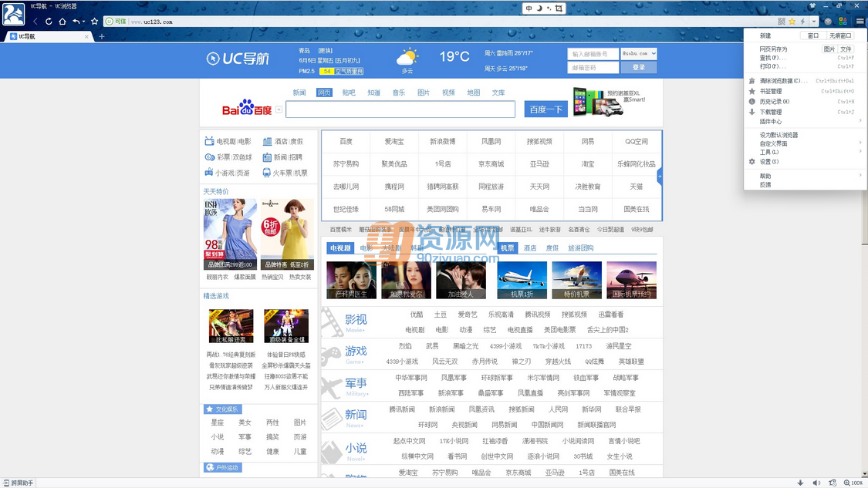Open a new tab with plus button
Viewport: 868px width, 488px height.
101,36
